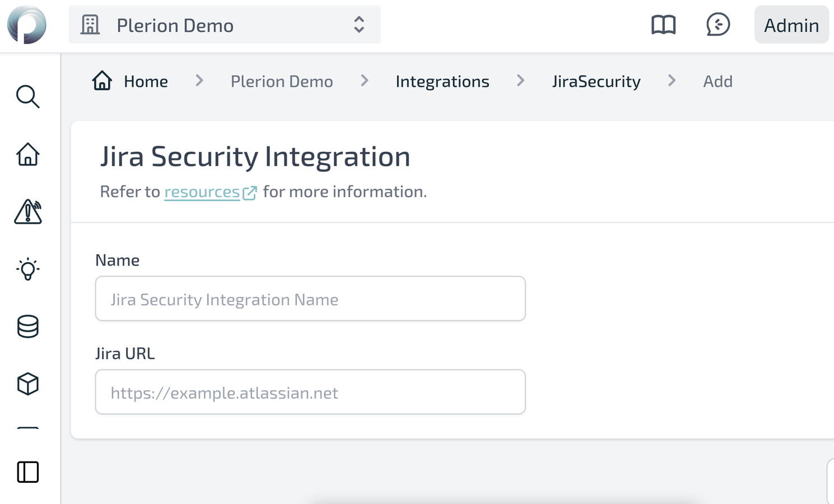Open the chat support icon
Viewport: 834px width, 504px height.
point(718,25)
